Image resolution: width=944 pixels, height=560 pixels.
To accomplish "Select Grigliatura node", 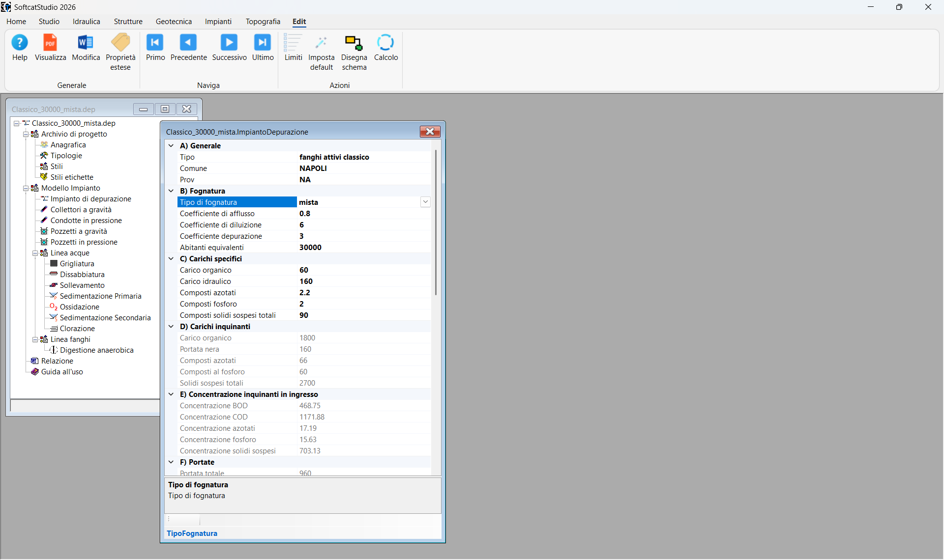I will click(77, 264).
